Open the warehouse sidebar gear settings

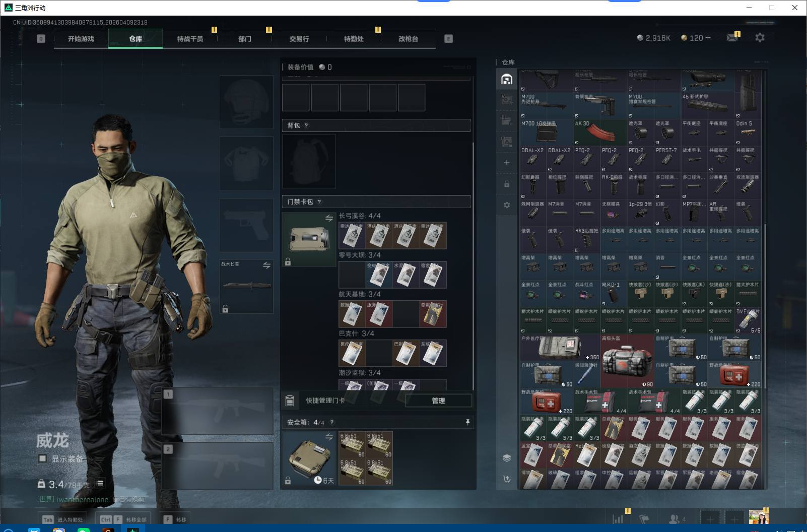point(507,205)
